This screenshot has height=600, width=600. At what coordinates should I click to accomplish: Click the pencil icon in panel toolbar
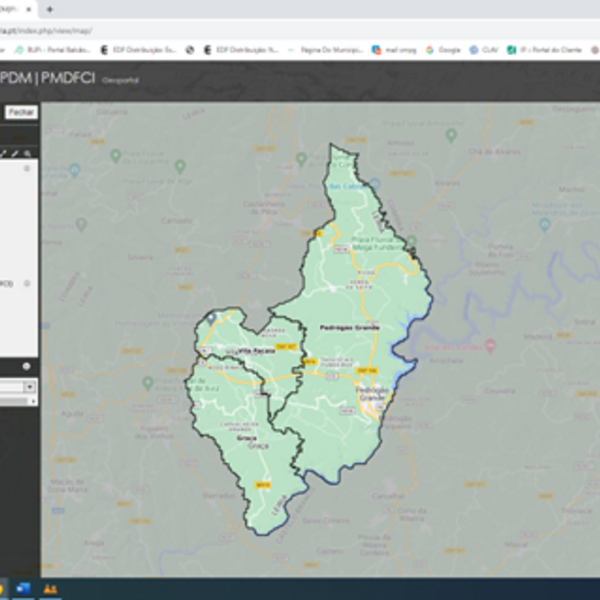(x=15, y=153)
